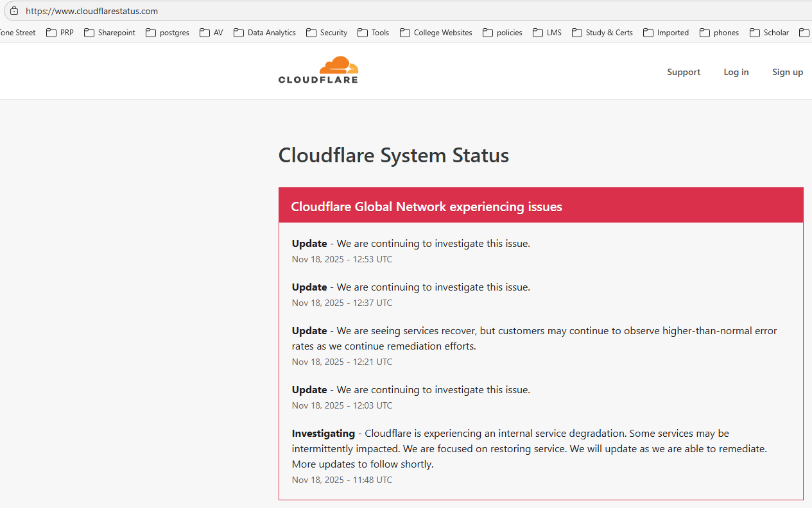Open the Sharepoint bookmarks folder
Screen dimensions: 812x508
[110, 33]
